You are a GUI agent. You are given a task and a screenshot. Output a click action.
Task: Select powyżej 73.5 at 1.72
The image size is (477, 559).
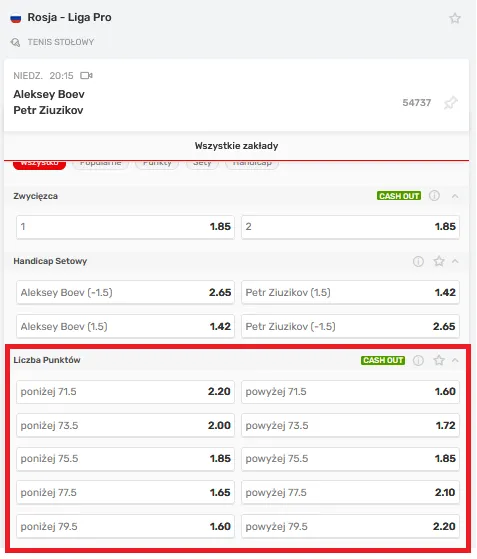(350, 425)
